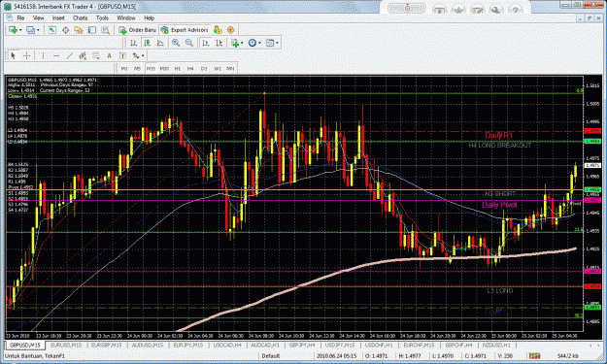Select the Text Label tool
Screen dimensions: 607x364
122,55
